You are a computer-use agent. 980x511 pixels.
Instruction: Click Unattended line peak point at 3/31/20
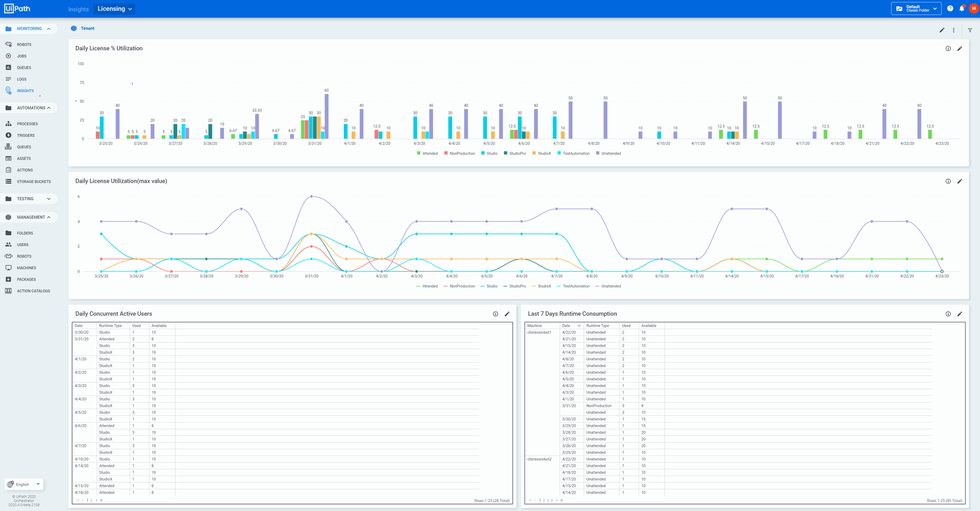pos(311,197)
